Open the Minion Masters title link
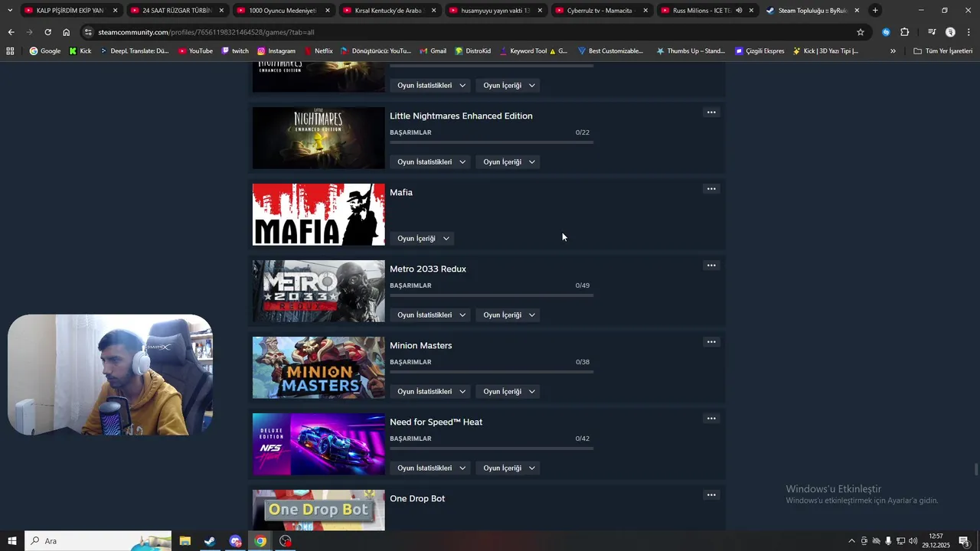Screen dimensions: 980x551 pos(421,346)
